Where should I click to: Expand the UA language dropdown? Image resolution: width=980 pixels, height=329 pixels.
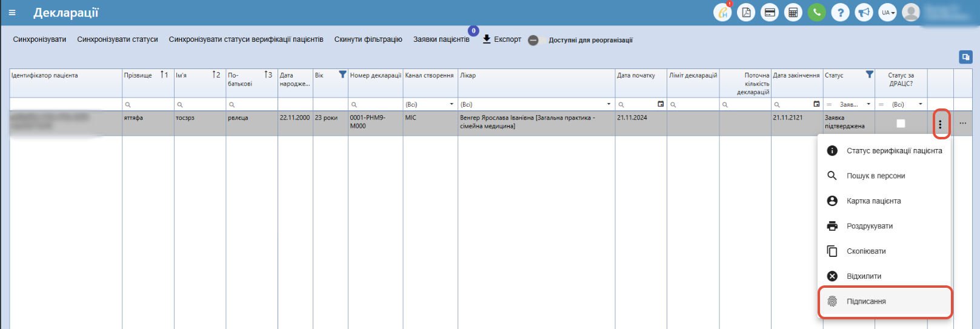click(888, 12)
